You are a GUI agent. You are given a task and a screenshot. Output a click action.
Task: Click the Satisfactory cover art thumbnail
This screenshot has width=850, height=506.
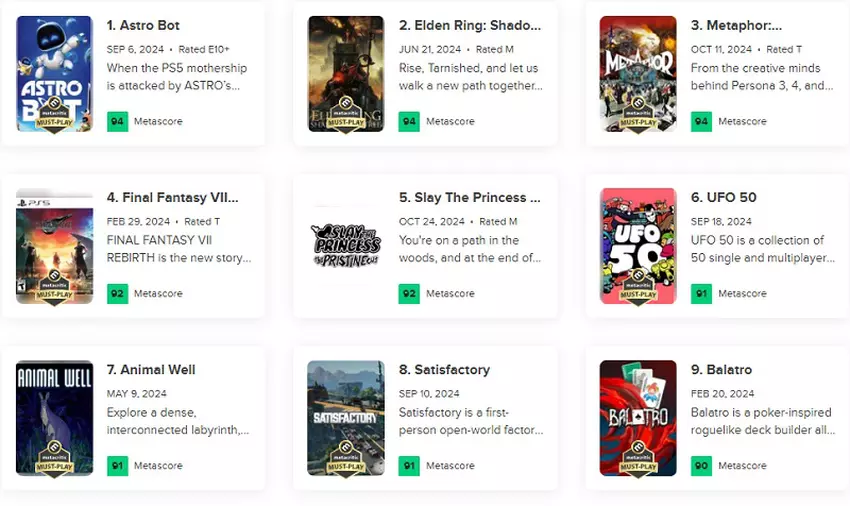(346, 418)
